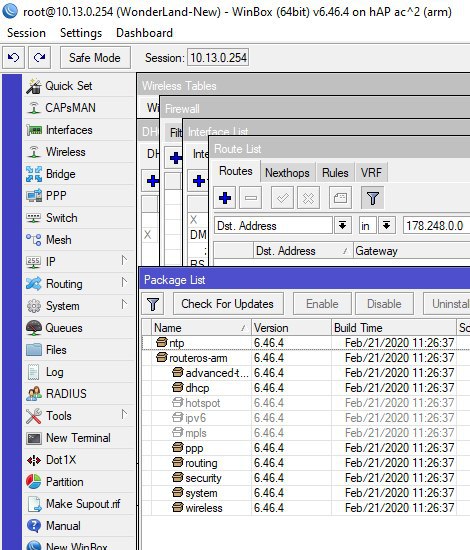
Task: Toggle Safe Mode
Action: [95, 58]
